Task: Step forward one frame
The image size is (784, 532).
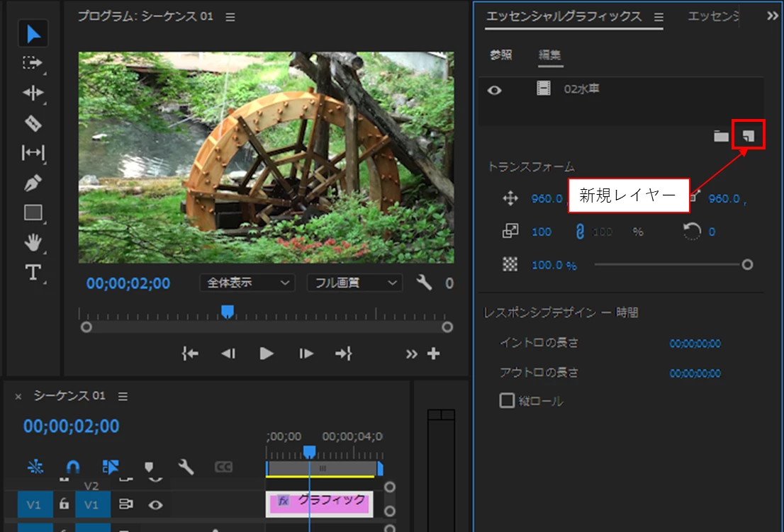Action: pyautogui.click(x=306, y=353)
